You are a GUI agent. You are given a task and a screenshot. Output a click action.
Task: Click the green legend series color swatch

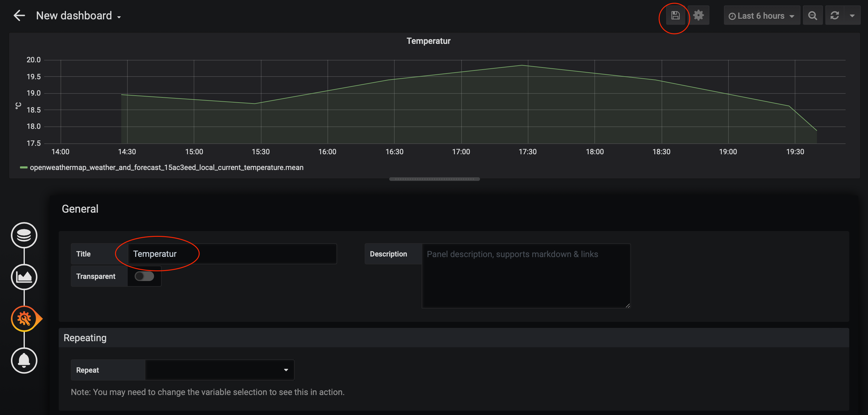24,167
